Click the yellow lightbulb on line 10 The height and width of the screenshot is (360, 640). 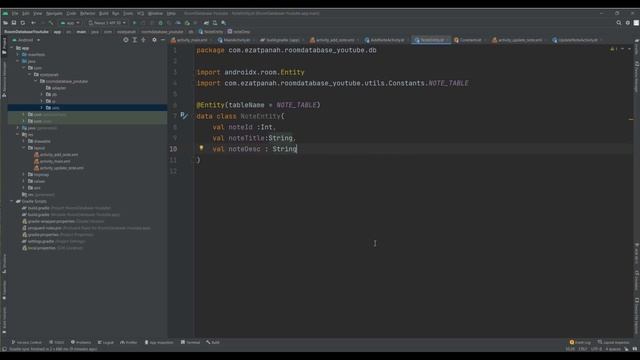201,149
